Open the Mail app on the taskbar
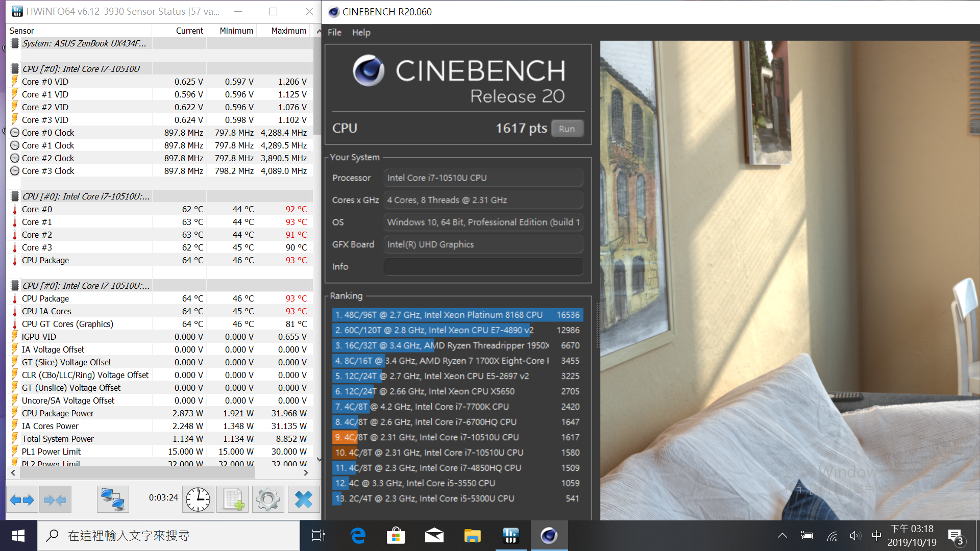Image resolution: width=980 pixels, height=551 pixels. 434,536
